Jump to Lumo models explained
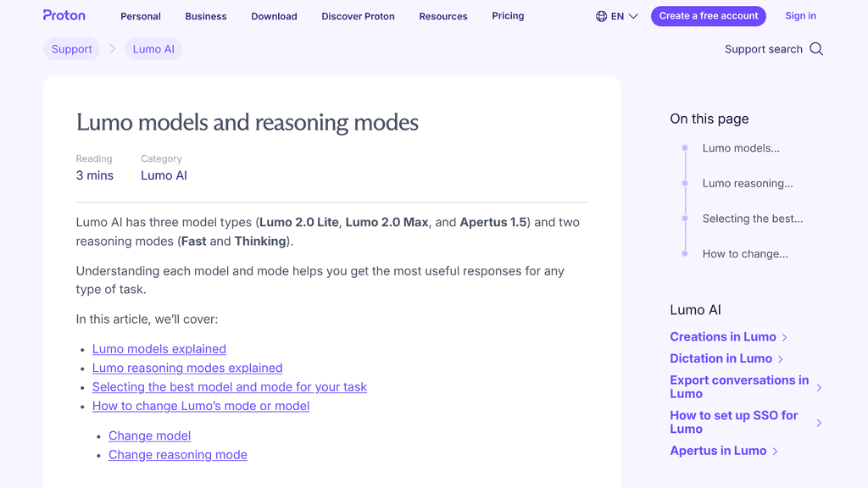This screenshot has height=488, width=868. point(159,349)
